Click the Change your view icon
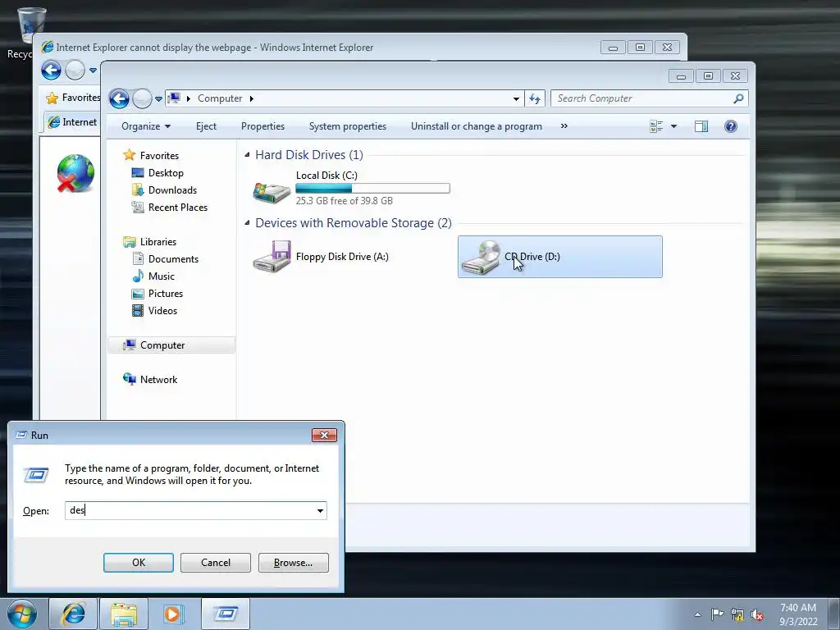 [656, 126]
